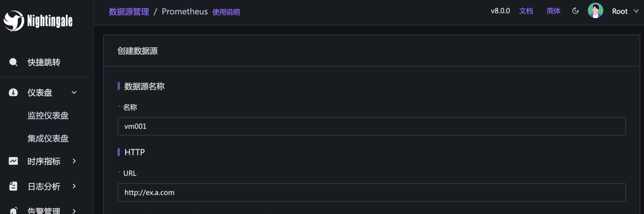This screenshot has height=214, width=644.
Task: Collapse the 仪表盘 menu chevron
Action: [x=74, y=93]
